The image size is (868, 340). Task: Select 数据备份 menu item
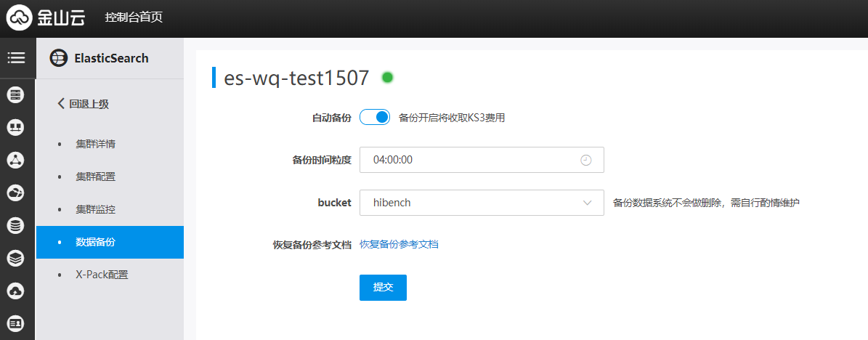pos(110,242)
